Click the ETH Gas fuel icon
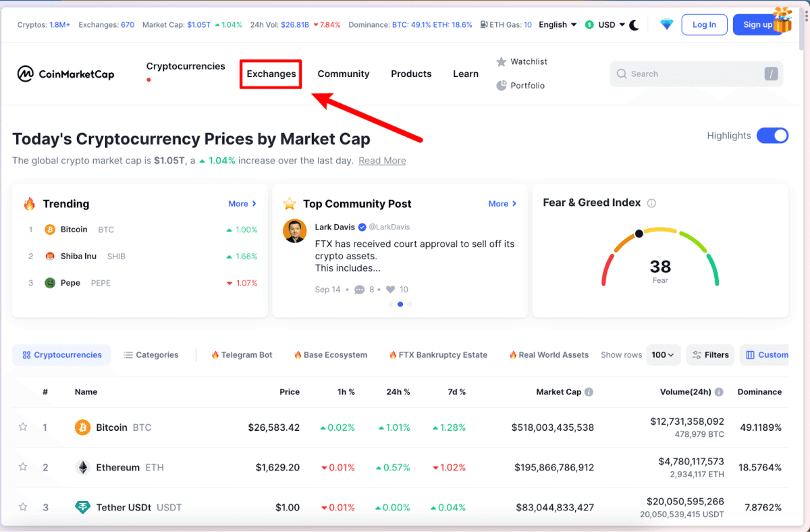The image size is (810, 532). point(483,24)
